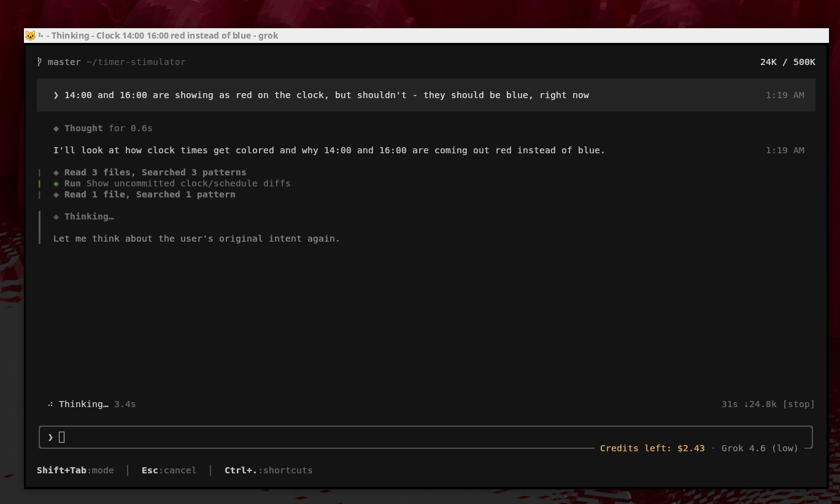Viewport: 840px width, 504px height.
Task: Click the reply starting "I'll look at how clock times"
Action: 329,150
